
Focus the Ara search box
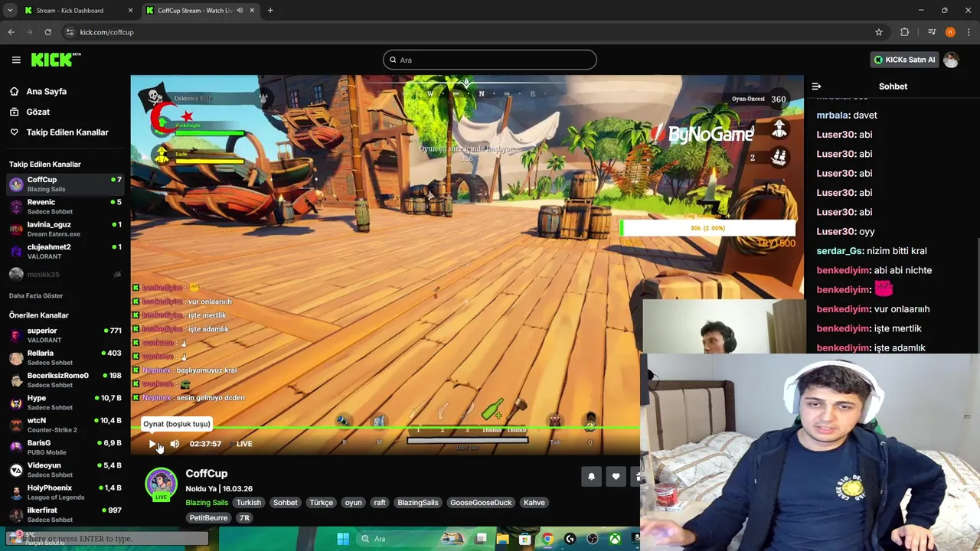pyautogui.click(x=490, y=60)
